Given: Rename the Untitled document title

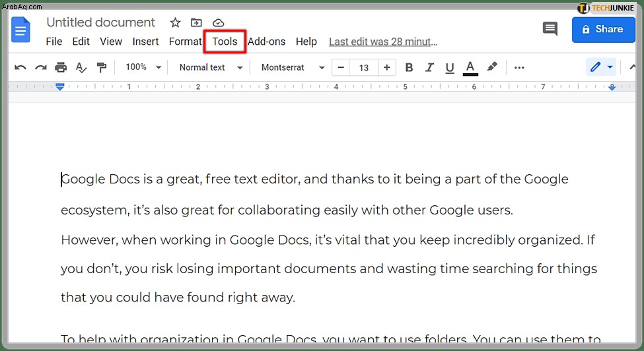Looking at the screenshot, I should (100, 22).
